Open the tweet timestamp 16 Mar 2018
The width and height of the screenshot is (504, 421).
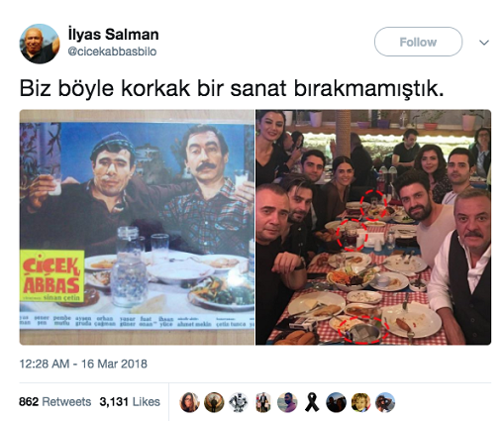tap(83, 364)
